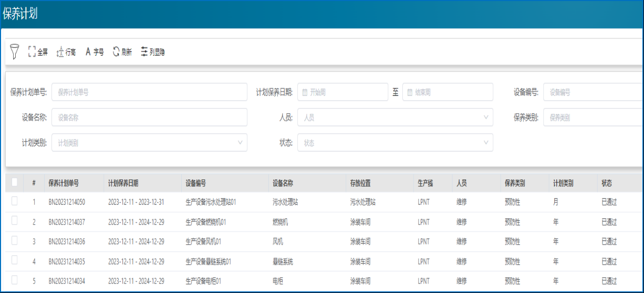Open the 结束周 end date picker

pos(448,92)
